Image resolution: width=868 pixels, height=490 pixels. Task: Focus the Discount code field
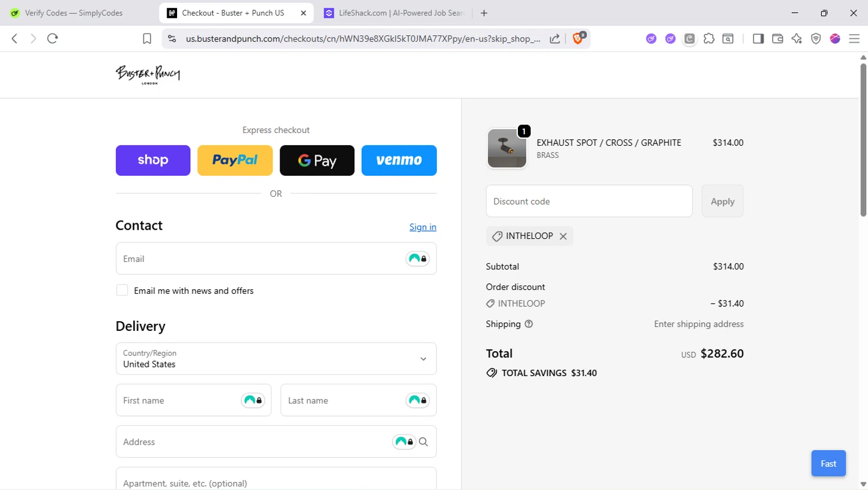point(589,201)
